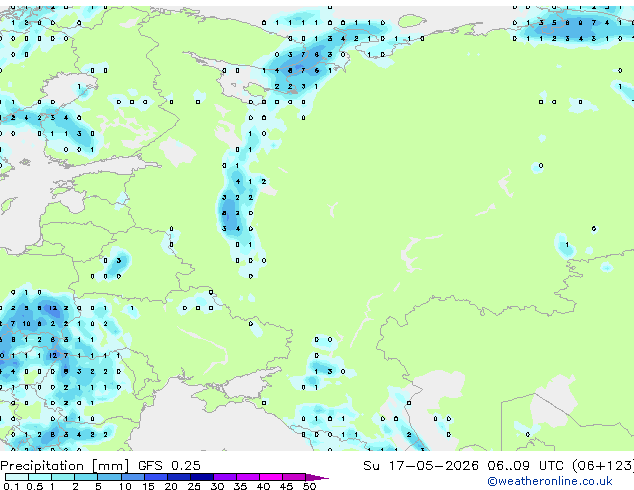Click the 0.1–0.5 mm legend color box
This screenshot has height=490, width=634.
click(x=17, y=477)
